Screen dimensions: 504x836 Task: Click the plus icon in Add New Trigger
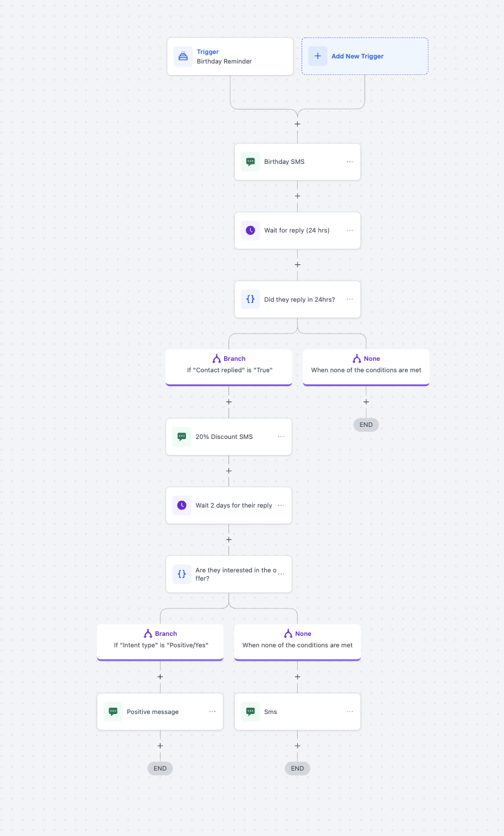click(318, 57)
